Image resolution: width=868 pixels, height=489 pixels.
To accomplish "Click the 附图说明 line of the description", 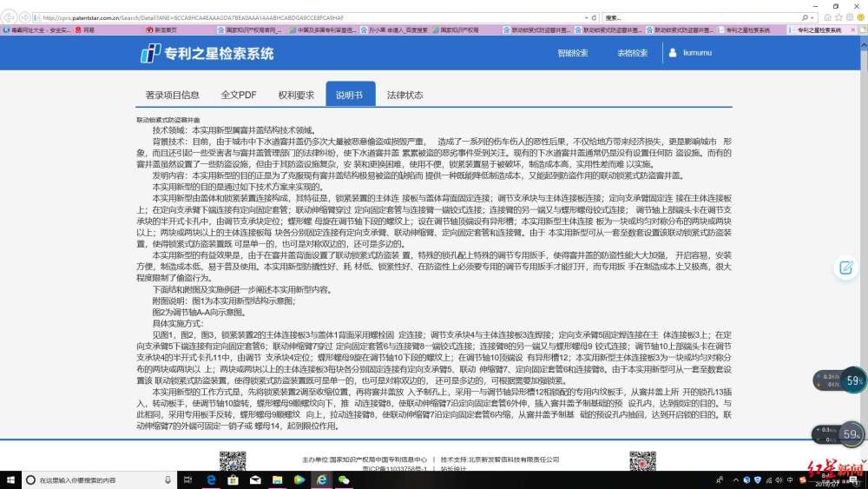I will pos(224,301).
